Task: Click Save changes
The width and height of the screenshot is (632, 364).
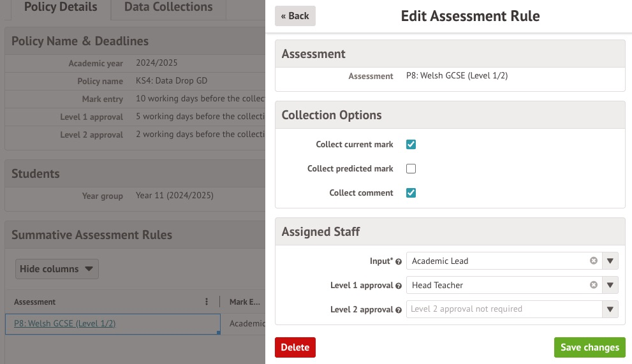Action: click(589, 347)
